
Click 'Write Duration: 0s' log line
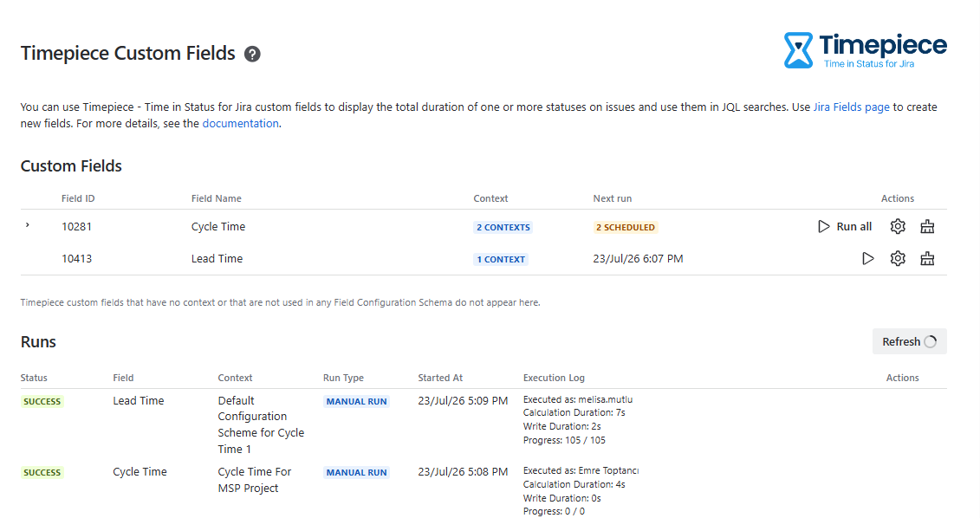pyautogui.click(x=561, y=499)
